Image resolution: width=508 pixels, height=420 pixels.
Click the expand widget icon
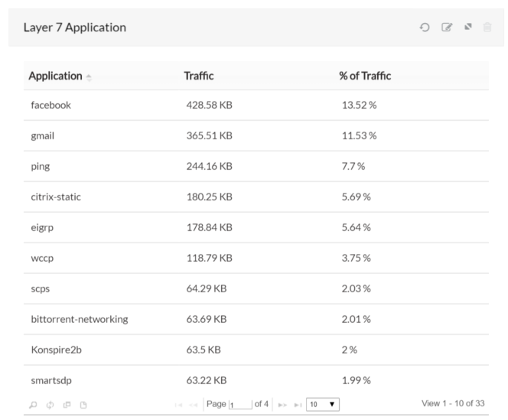[467, 28]
